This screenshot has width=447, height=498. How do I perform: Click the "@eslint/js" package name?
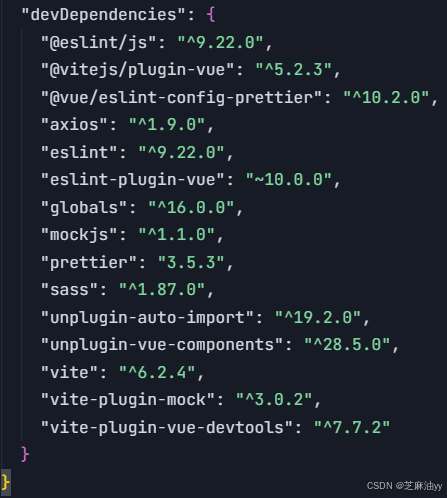tap(98, 43)
